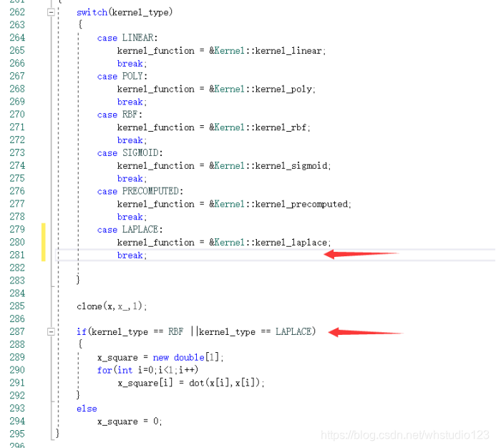Click the 'break;' statement on line 269
The image size is (496, 448).
[132, 102]
